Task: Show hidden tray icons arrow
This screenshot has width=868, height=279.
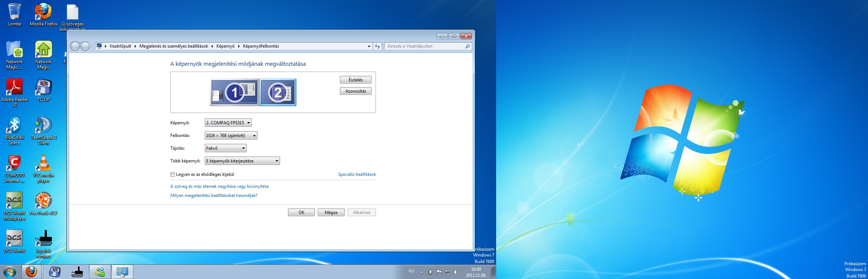Action: 421,272
